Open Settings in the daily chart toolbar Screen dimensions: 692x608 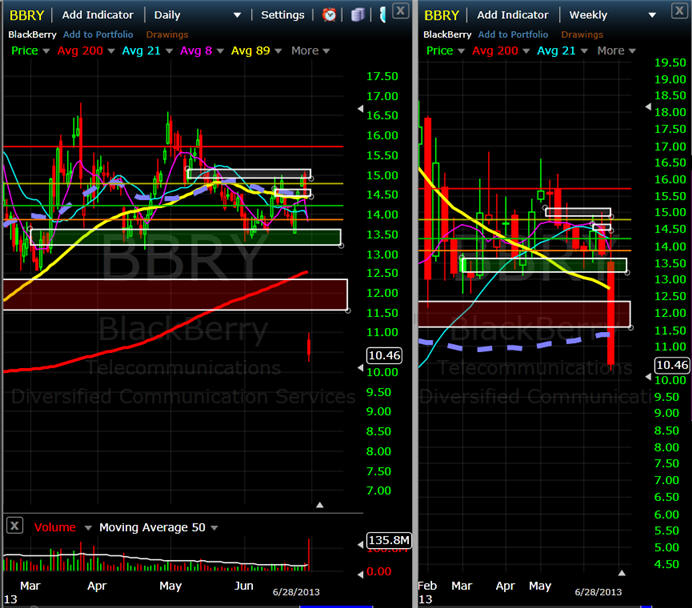(282, 15)
